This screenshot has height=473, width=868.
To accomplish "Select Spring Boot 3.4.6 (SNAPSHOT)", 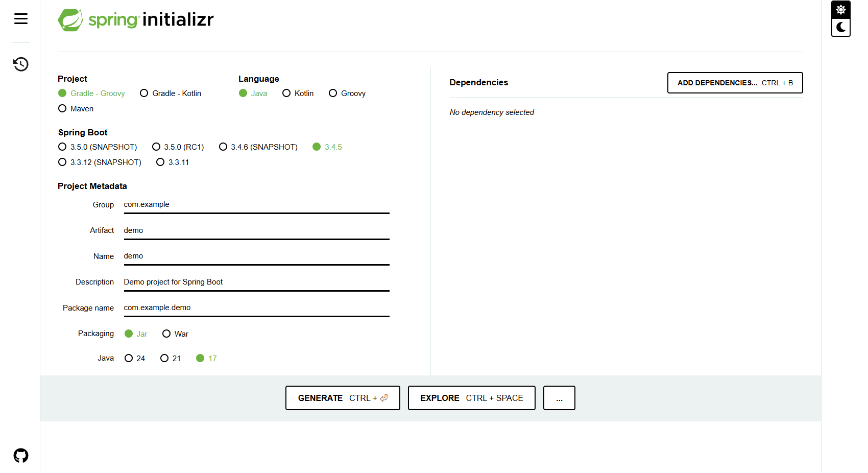I will 258,147.
